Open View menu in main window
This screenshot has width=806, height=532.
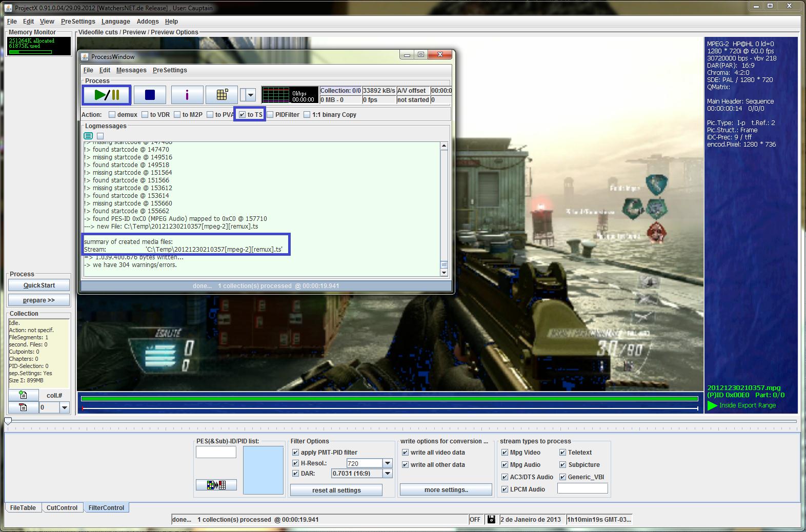(47, 22)
